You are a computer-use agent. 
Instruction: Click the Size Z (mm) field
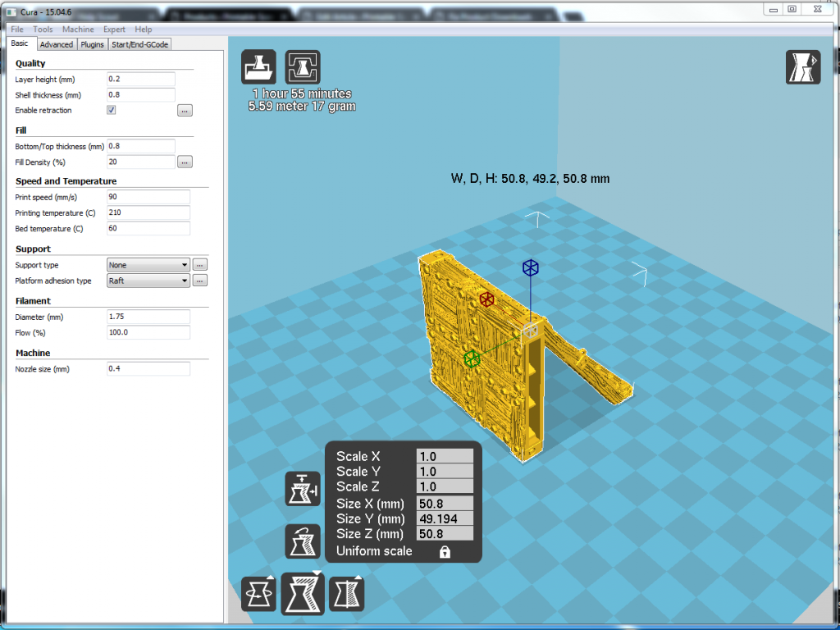click(445, 533)
